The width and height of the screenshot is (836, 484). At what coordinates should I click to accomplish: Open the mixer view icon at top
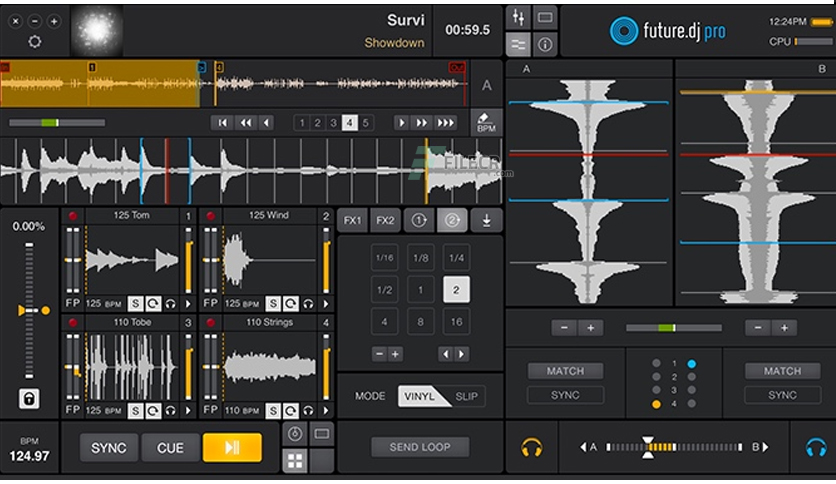[x=518, y=18]
